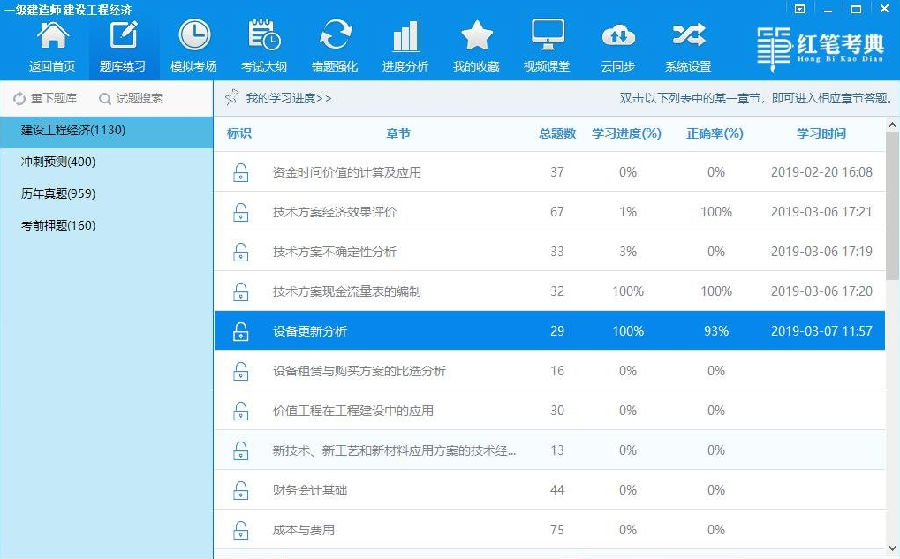This screenshot has width=900, height=559.
Task: Open the title bar dropdown menu icon
Action: point(800,9)
